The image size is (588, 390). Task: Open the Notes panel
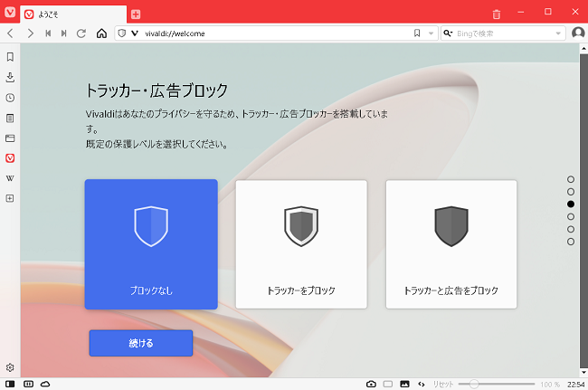pos(10,119)
